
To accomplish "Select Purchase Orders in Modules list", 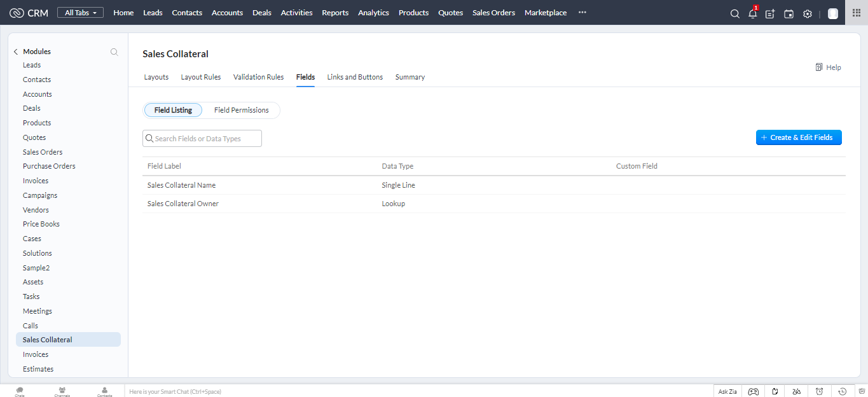I will (49, 166).
